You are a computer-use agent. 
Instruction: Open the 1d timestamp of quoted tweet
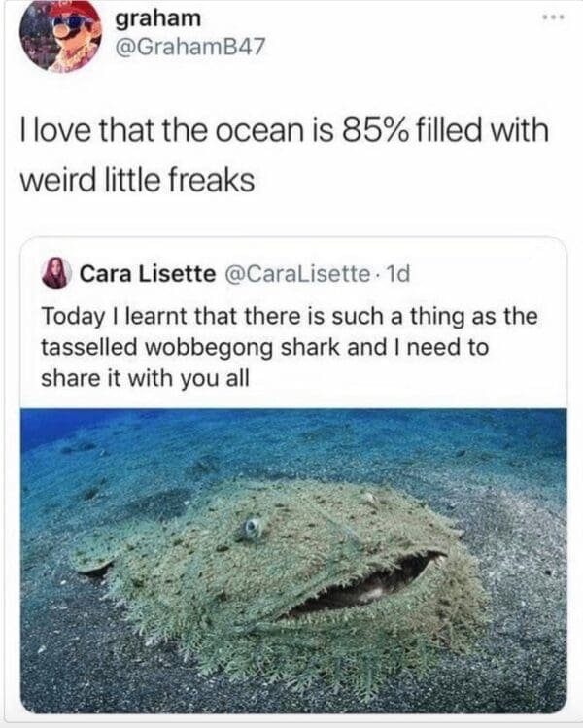click(398, 274)
